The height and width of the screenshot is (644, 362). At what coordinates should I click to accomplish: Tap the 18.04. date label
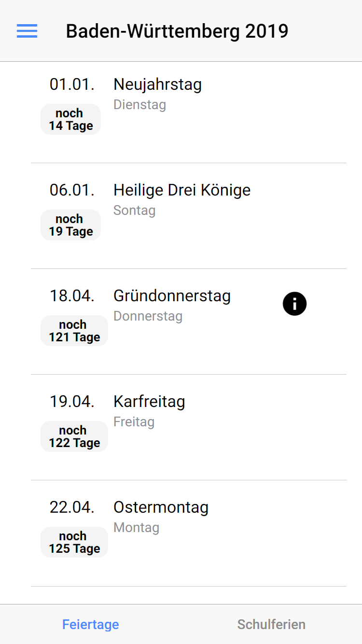(72, 296)
